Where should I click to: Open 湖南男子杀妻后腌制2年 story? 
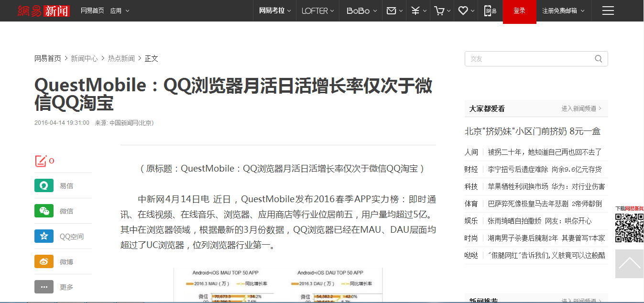click(546, 238)
